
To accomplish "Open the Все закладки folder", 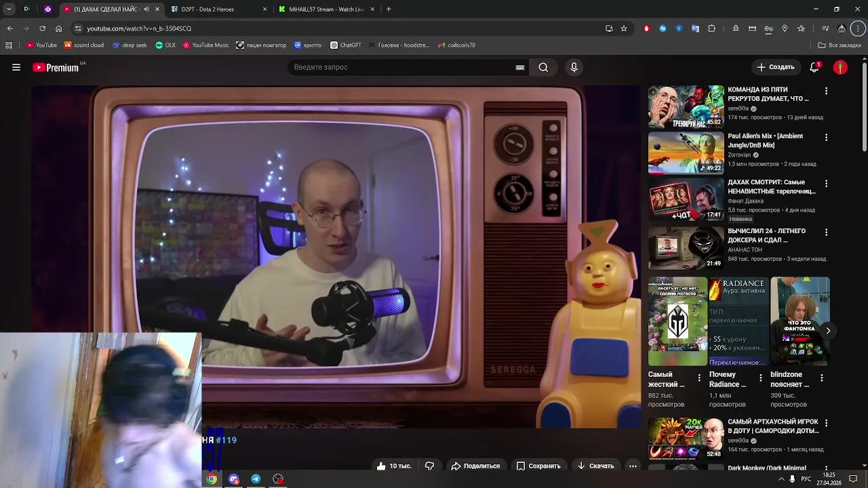I will [x=840, y=45].
